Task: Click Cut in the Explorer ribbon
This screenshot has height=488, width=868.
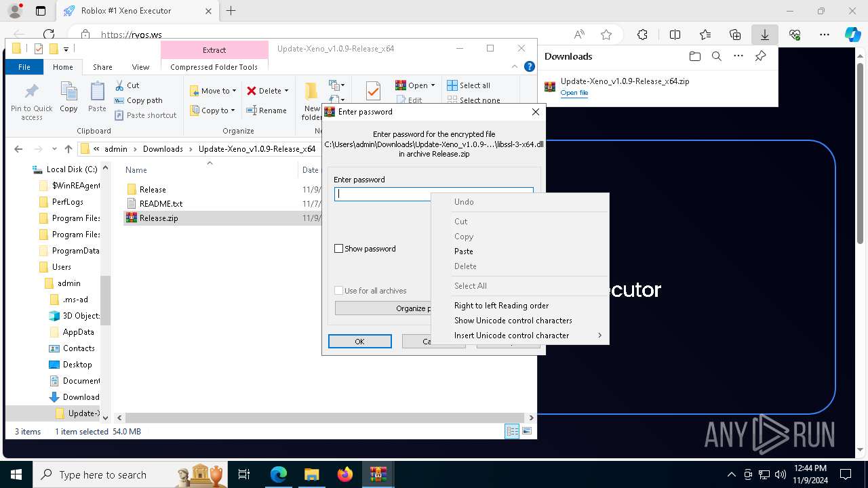Action: click(127, 85)
